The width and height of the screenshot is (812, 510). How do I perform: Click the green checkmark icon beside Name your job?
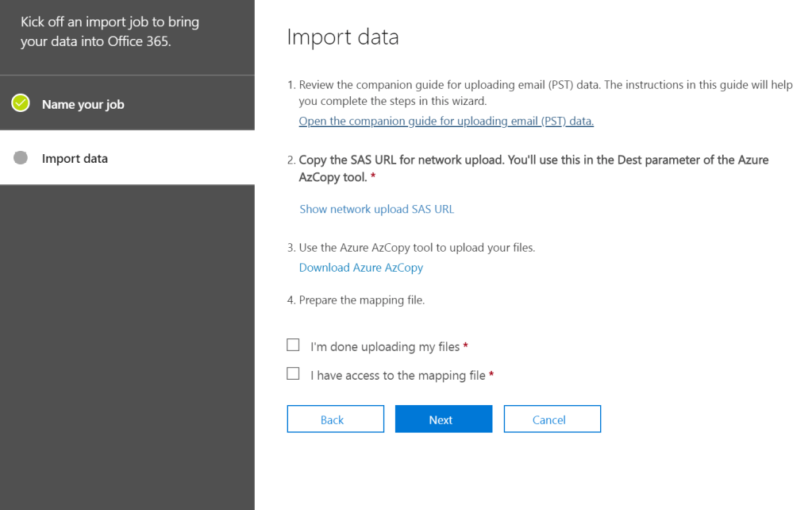point(21,103)
